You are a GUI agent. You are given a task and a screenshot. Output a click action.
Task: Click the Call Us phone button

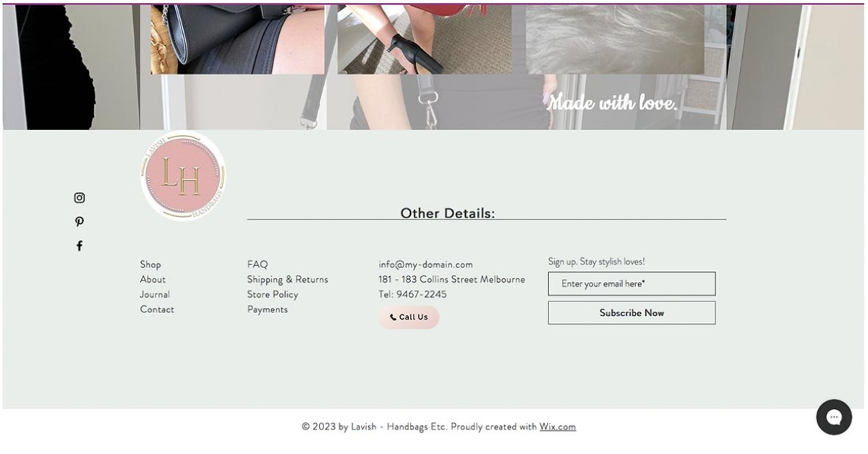coord(409,317)
